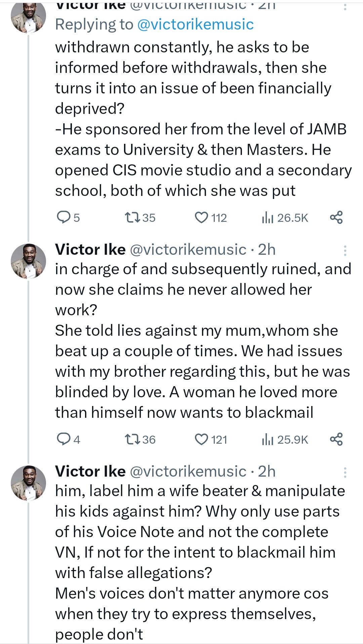
Task: Share the tweet about JAMB exams
Action: [x=336, y=217]
